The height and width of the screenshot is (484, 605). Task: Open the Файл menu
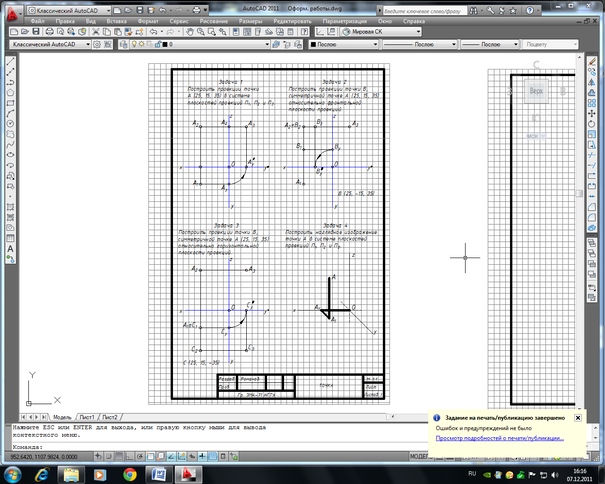tap(37, 21)
